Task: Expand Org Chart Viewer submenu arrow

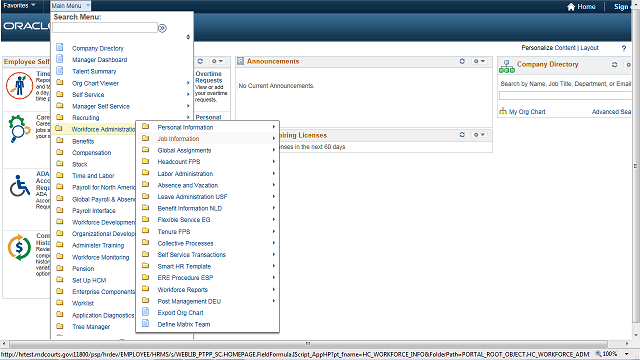Action: (x=188, y=83)
